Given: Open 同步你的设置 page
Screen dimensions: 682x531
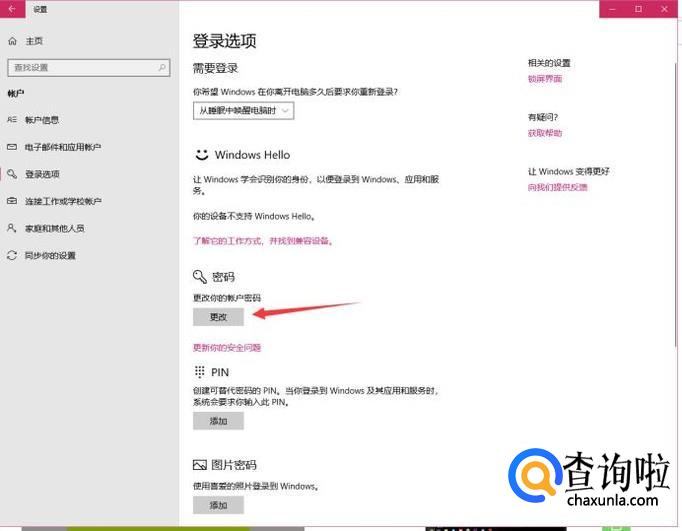Looking at the screenshot, I should click(50, 255).
